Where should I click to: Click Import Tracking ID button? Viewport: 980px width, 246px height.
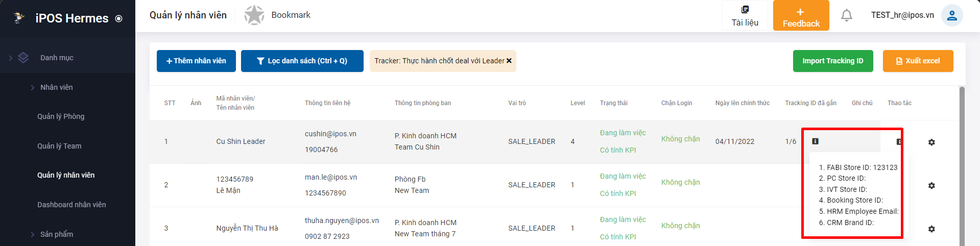833,61
